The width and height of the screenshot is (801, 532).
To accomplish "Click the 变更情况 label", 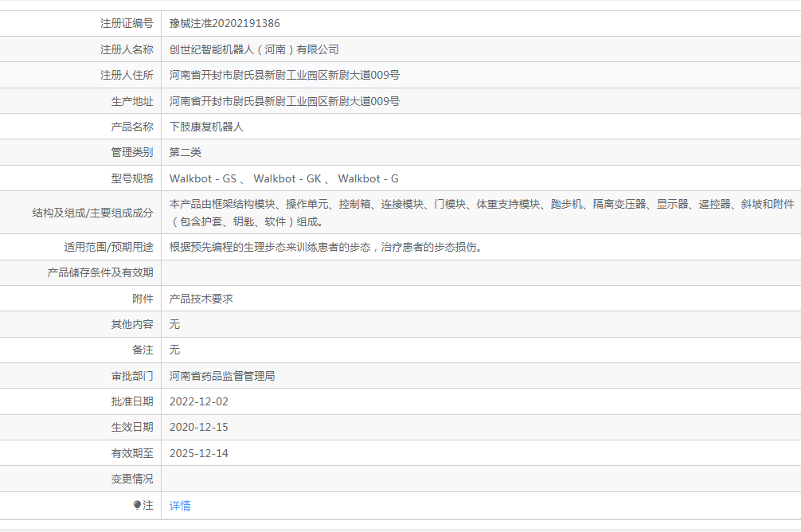I will coord(132,479).
